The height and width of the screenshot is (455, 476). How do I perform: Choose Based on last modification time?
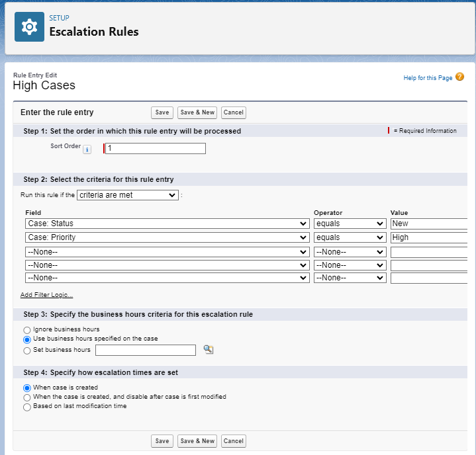(x=27, y=407)
